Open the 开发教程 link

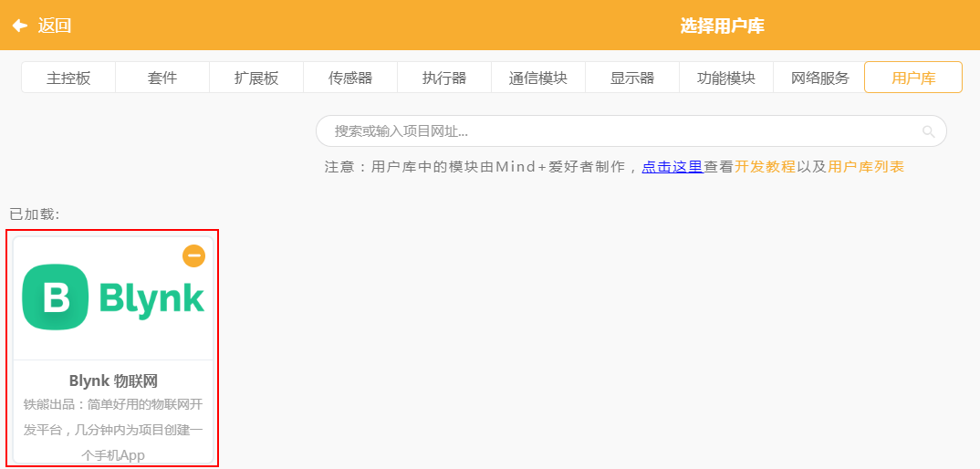point(765,167)
